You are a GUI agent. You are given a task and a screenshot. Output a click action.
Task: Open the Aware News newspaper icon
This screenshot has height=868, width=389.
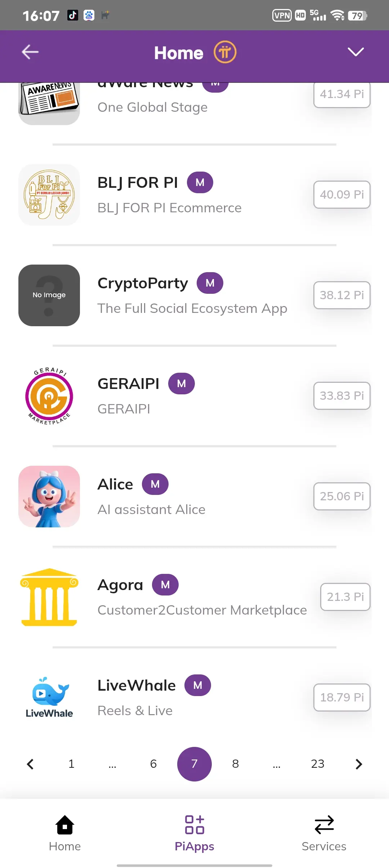49,102
